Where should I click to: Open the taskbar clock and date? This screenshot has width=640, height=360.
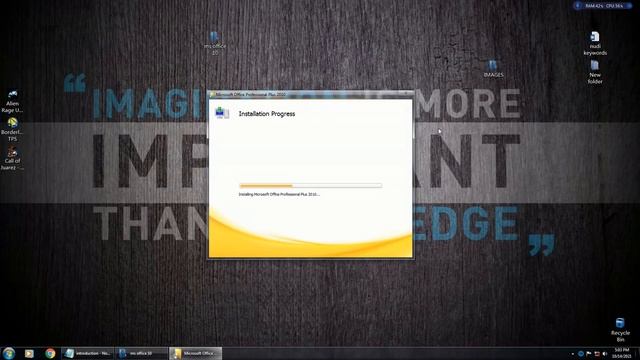tap(622, 353)
